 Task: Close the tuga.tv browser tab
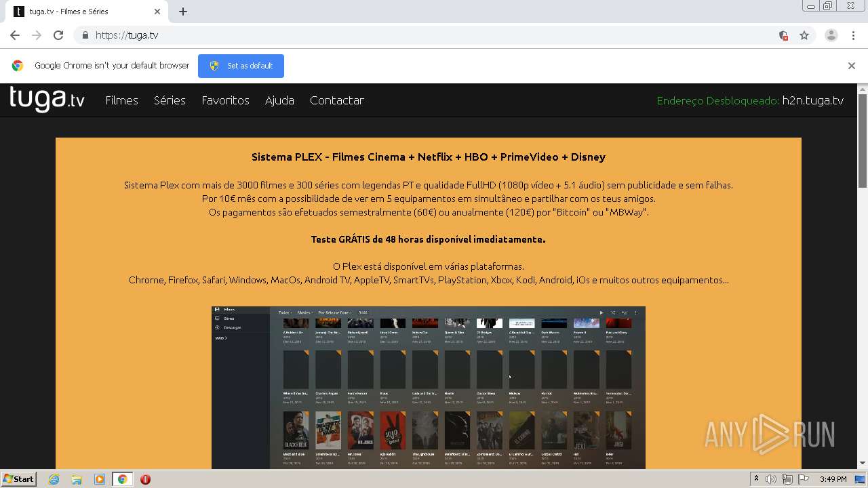[x=157, y=12]
